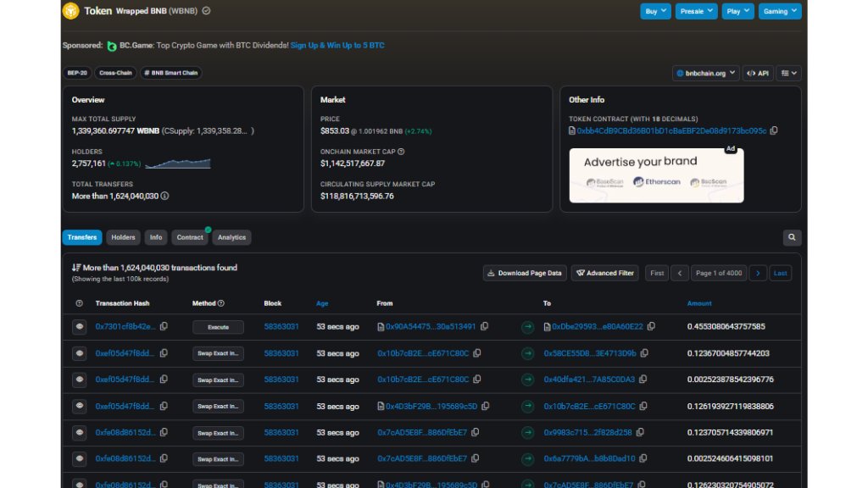The width and height of the screenshot is (868, 488).
Task: Click the holders trend sparkline chart
Action: 178,164
